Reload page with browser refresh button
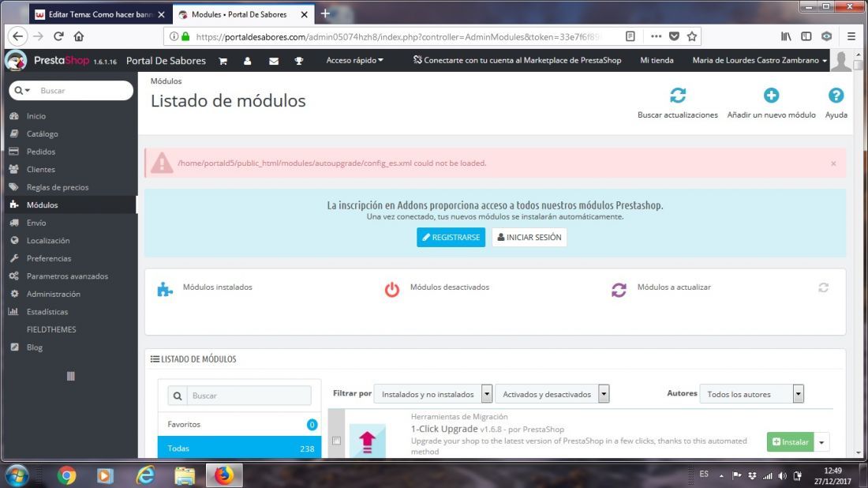The height and width of the screenshot is (488, 868). [x=58, y=36]
